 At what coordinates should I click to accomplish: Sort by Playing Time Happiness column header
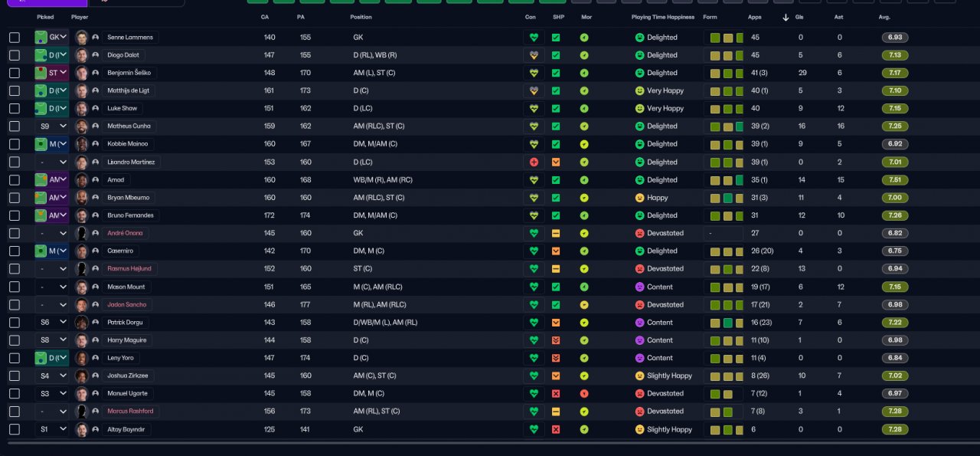click(x=663, y=17)
